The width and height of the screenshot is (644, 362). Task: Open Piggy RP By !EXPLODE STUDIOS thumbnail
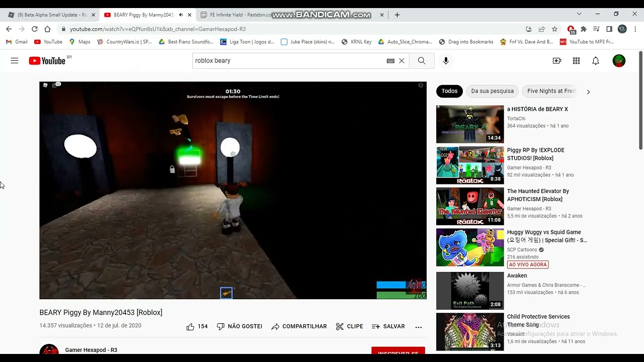coord(470,165)
